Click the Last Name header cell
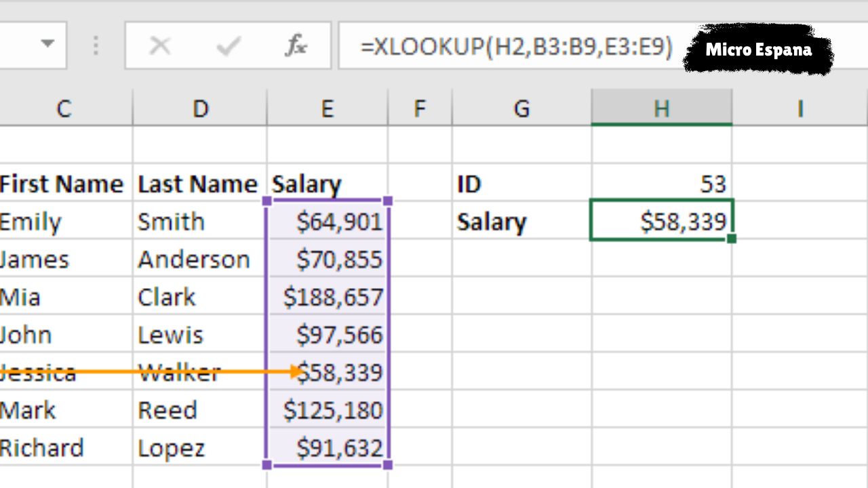The height and width of the screenshot is (488, 868). coord(199,184)
